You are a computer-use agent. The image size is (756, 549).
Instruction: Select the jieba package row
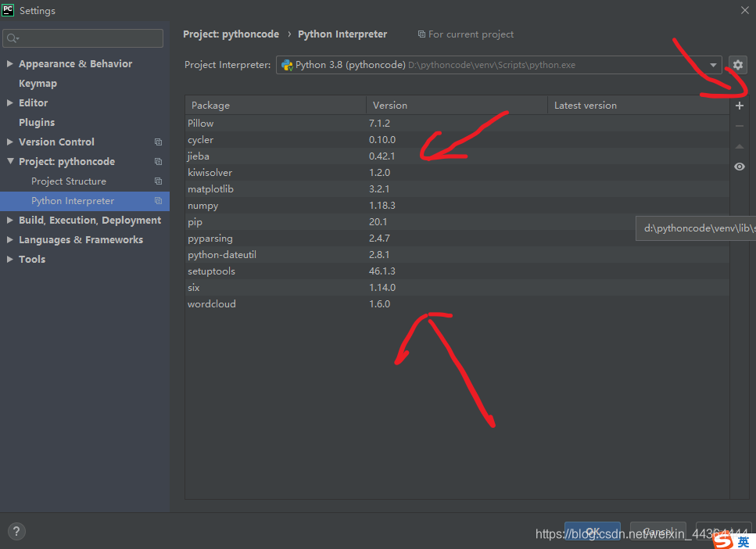point(457,156)
